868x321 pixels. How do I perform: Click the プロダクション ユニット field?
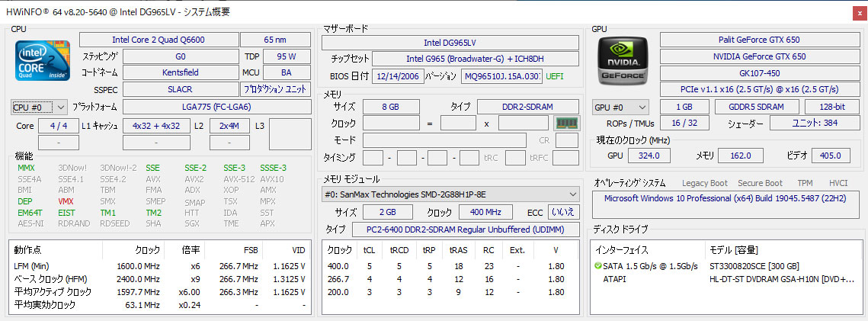275,89
